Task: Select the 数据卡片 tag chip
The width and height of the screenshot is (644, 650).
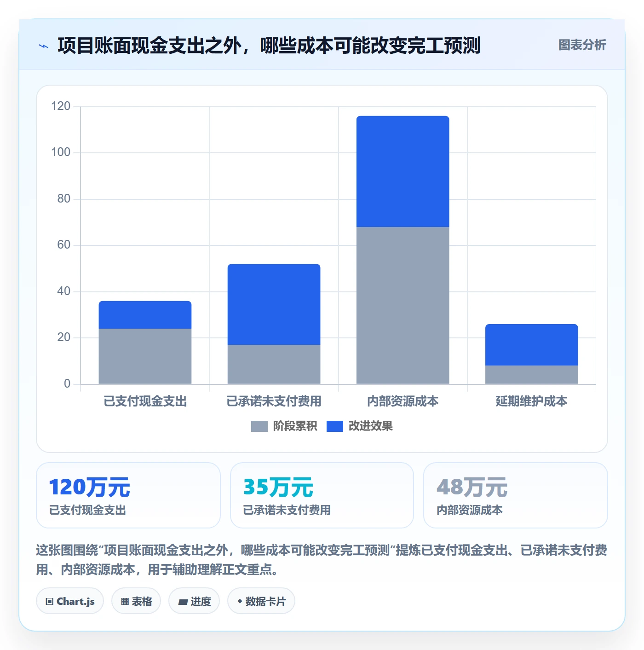Action: (261, 601)
